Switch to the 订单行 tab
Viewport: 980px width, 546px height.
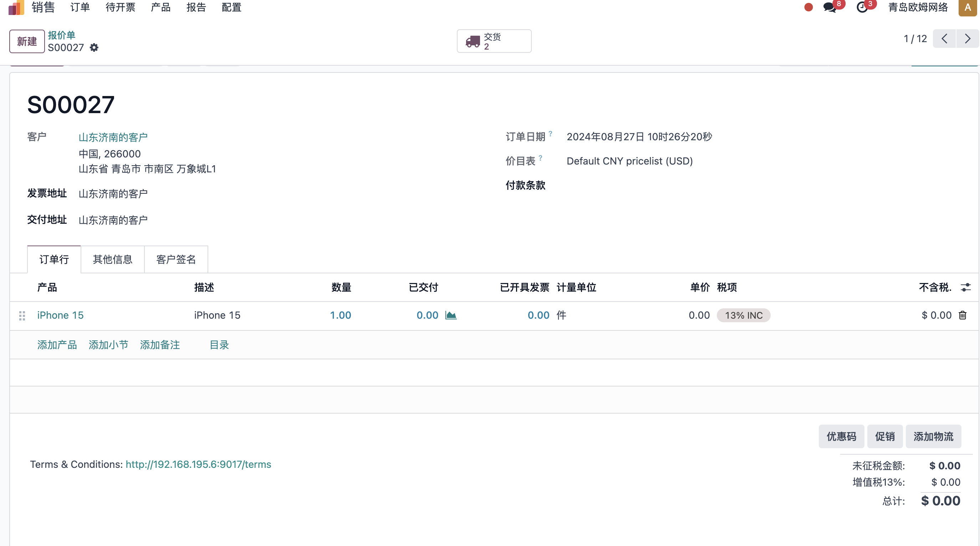[54, 259]
